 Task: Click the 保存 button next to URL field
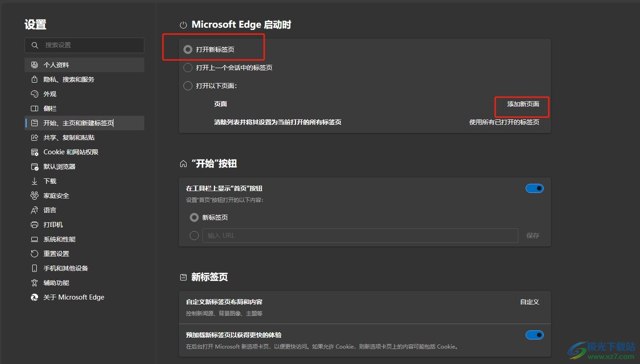point(533,236)
